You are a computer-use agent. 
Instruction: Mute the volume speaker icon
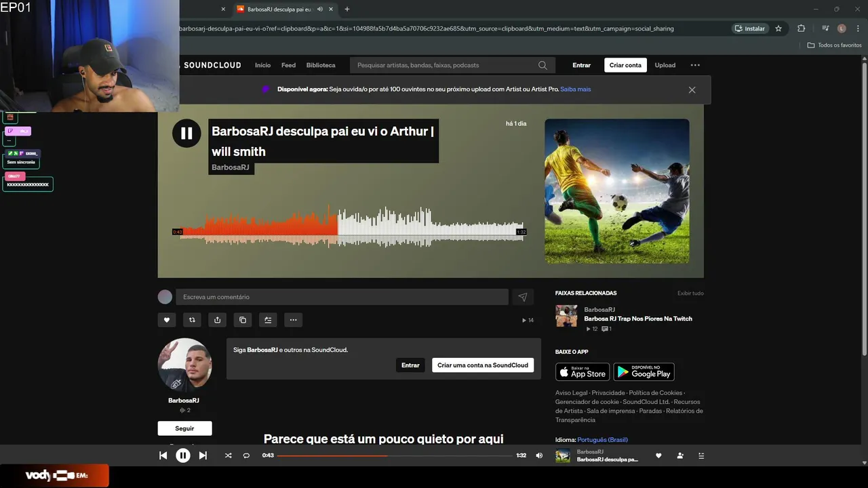point(539,455)
